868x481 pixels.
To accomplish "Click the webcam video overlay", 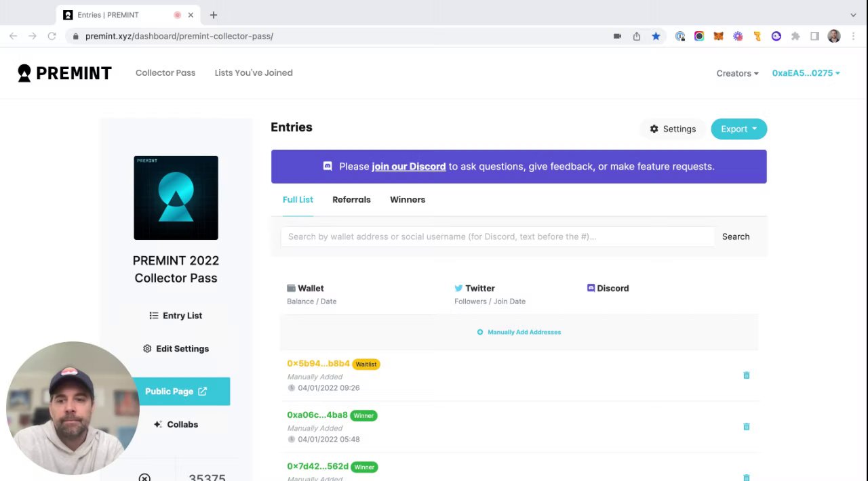I will pyautogui.click(x=73, y=408).
